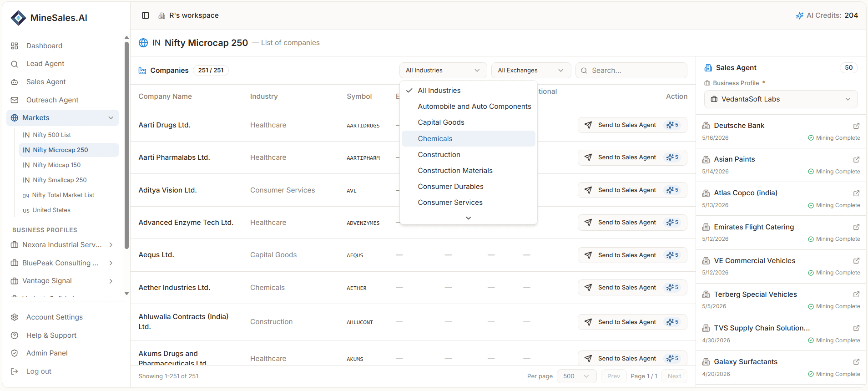Select Consumer Services option in dropdown
Viewport: 868px width, 391px height.
tap(469, 203)
